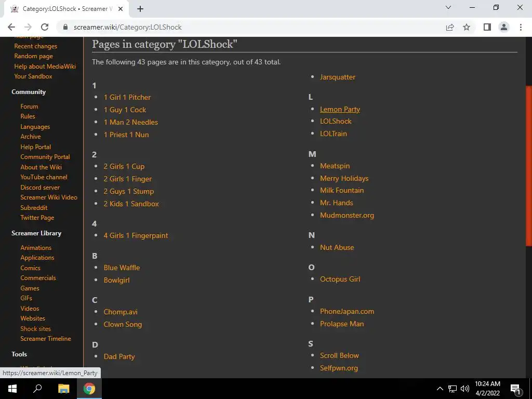Open the Jarsquatter article
Screen dimensions: 532x399
[x=338, y=77]
